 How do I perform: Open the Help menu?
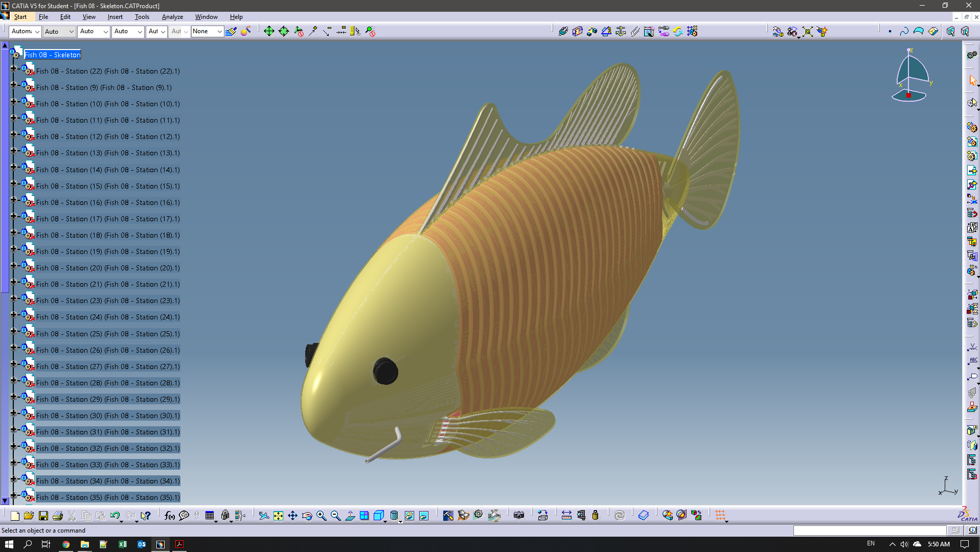[236, 17]
